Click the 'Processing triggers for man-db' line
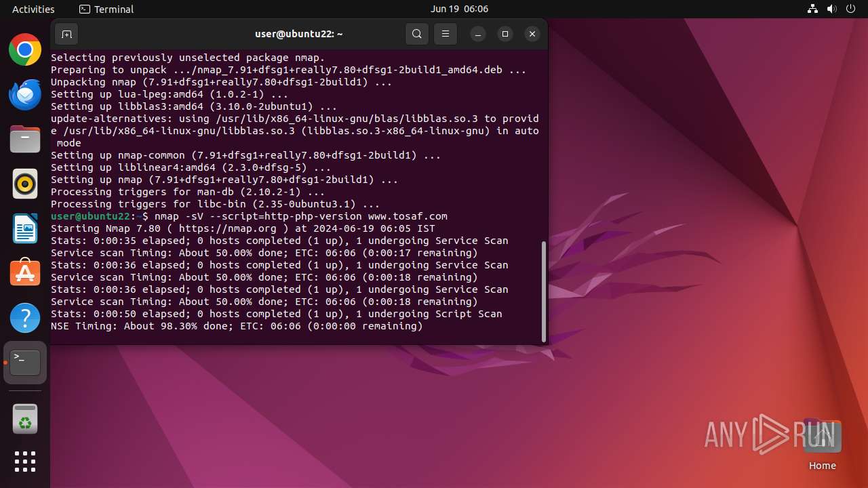Image resolution: width=868 pixels, height=488 pixels. 188,192
